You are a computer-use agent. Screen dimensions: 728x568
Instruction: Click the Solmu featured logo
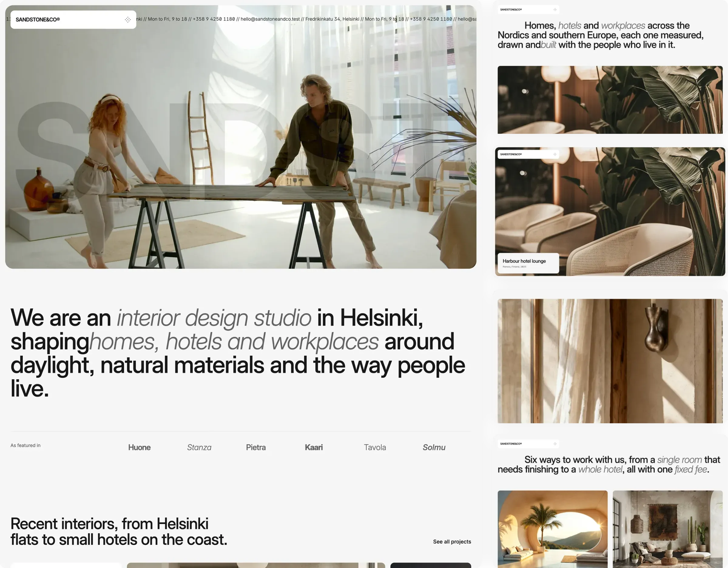434,447
